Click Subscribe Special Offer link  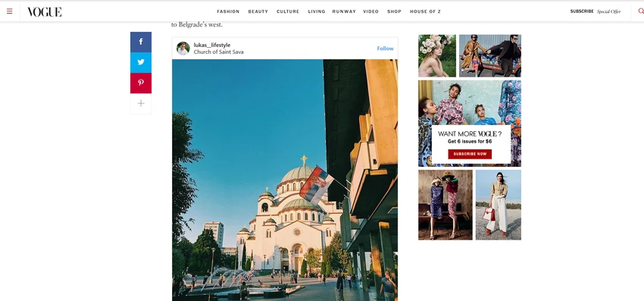[x=595, y=11]
